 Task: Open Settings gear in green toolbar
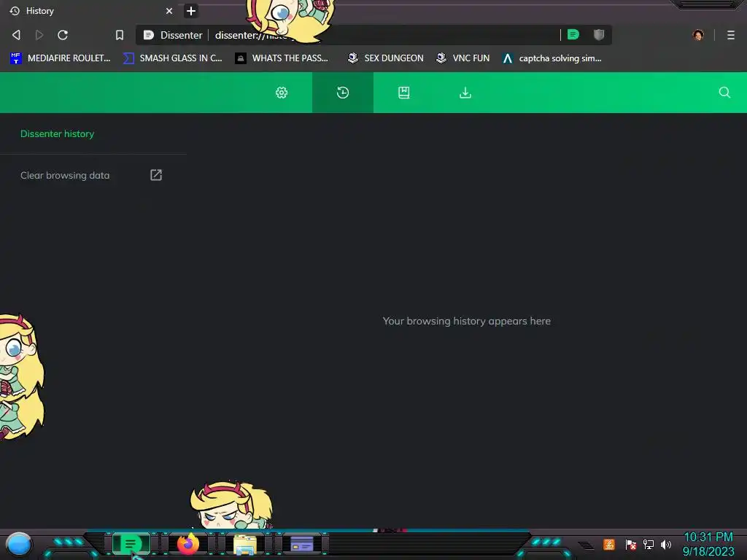point(282,93)
